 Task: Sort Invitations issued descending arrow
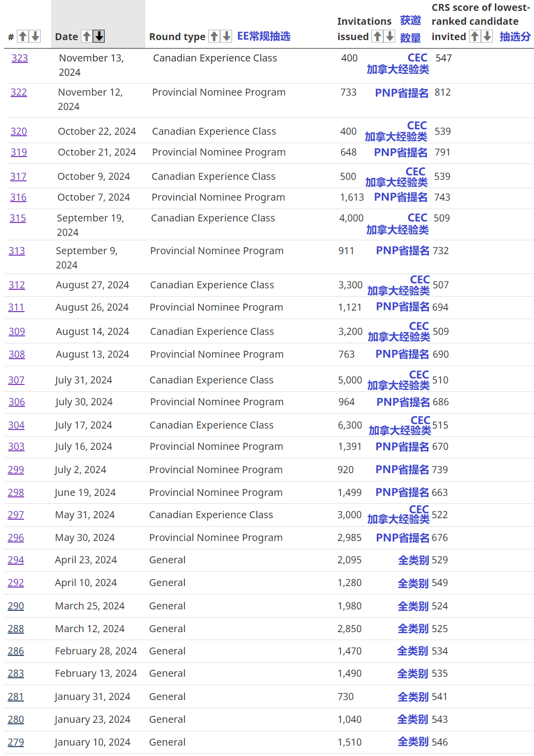click(x=390, y=36)
